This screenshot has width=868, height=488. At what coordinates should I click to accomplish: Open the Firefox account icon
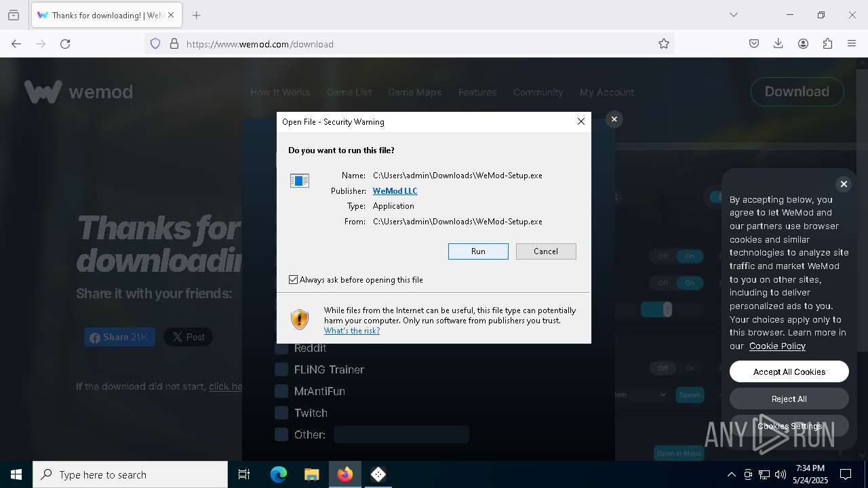coord(803,43)
